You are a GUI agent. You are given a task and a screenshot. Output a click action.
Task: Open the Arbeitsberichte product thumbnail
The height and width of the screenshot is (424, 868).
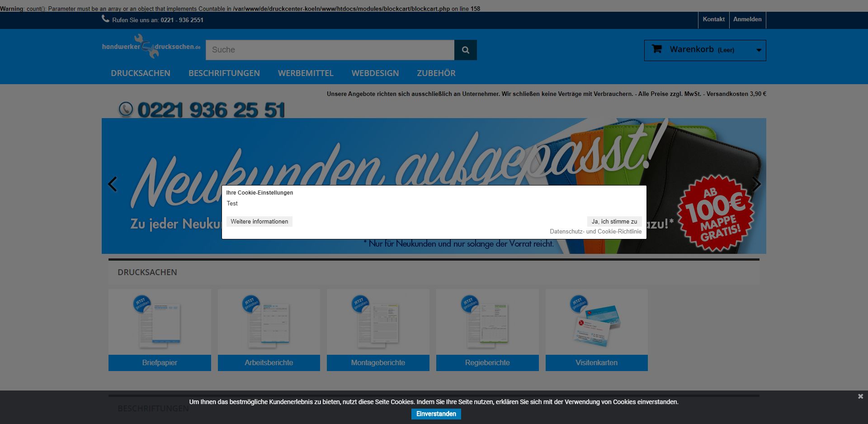coord(269,322)
